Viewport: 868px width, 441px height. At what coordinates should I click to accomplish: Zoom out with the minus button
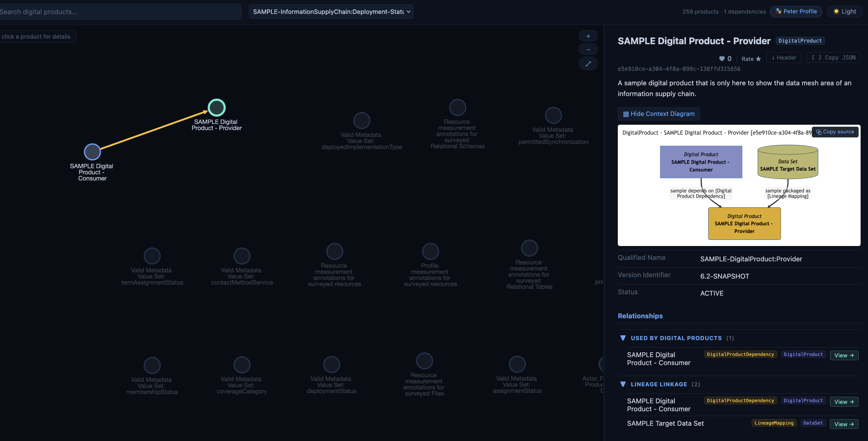[588, 50]
